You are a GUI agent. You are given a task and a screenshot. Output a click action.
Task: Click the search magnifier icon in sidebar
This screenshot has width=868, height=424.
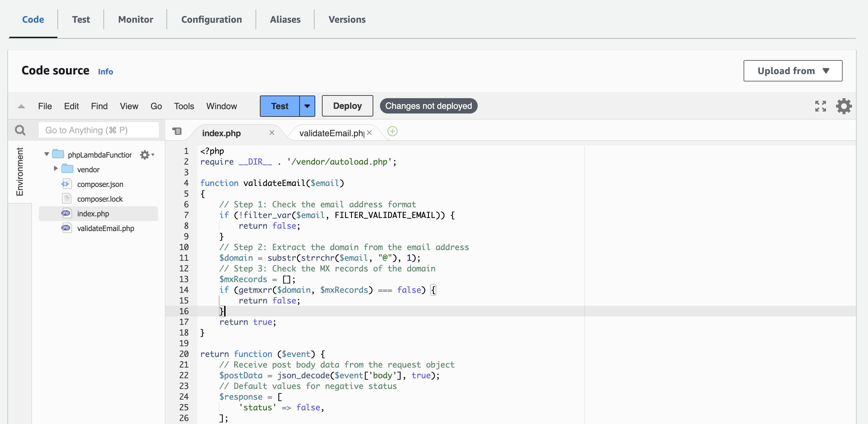point(20,130)
